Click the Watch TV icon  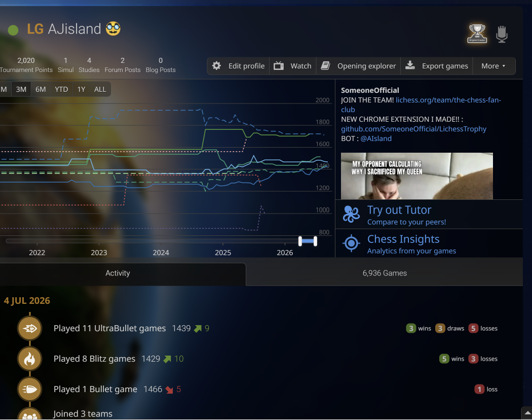click(279, 65)
